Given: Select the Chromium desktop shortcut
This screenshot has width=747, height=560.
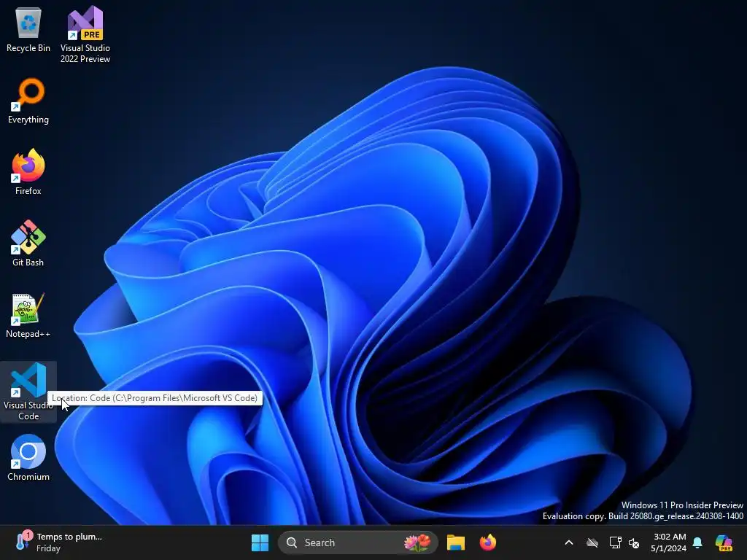Looking at the screenshot, I should (x=28, y=458).
